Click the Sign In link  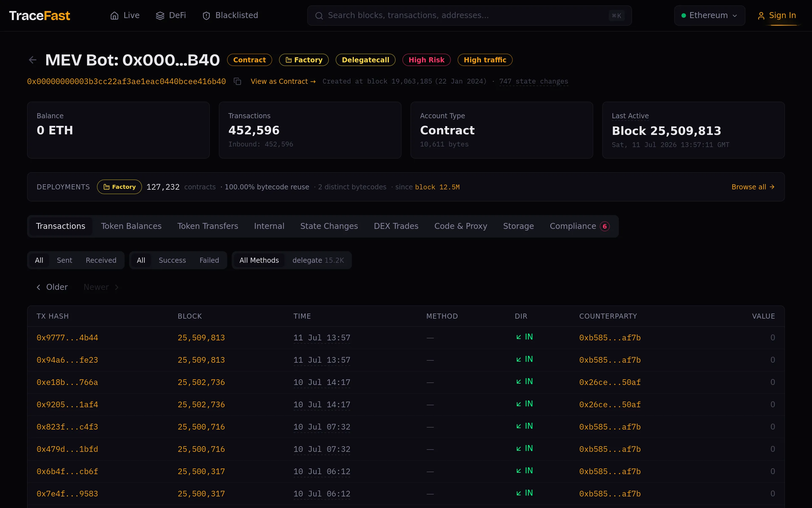click(x=777, y=16)
